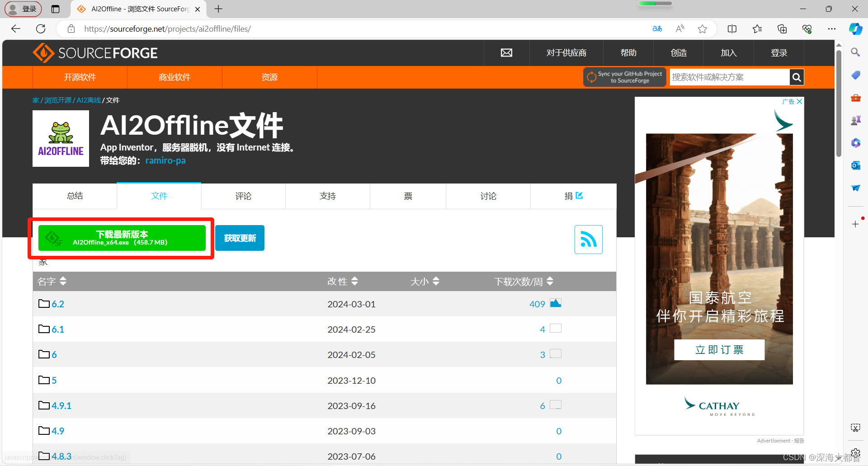Click the SourceForge logo
The image size is (868, 466).
point(95,53)
